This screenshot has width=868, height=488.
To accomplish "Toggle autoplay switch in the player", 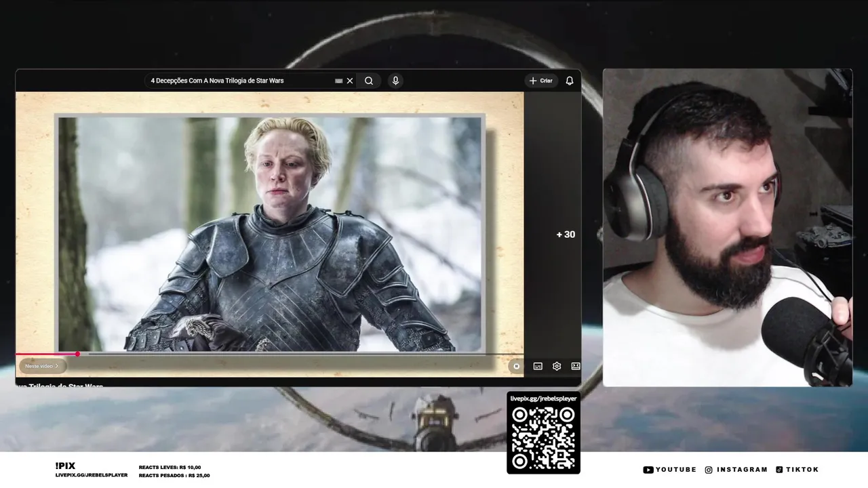I will (x=516, y=366).
